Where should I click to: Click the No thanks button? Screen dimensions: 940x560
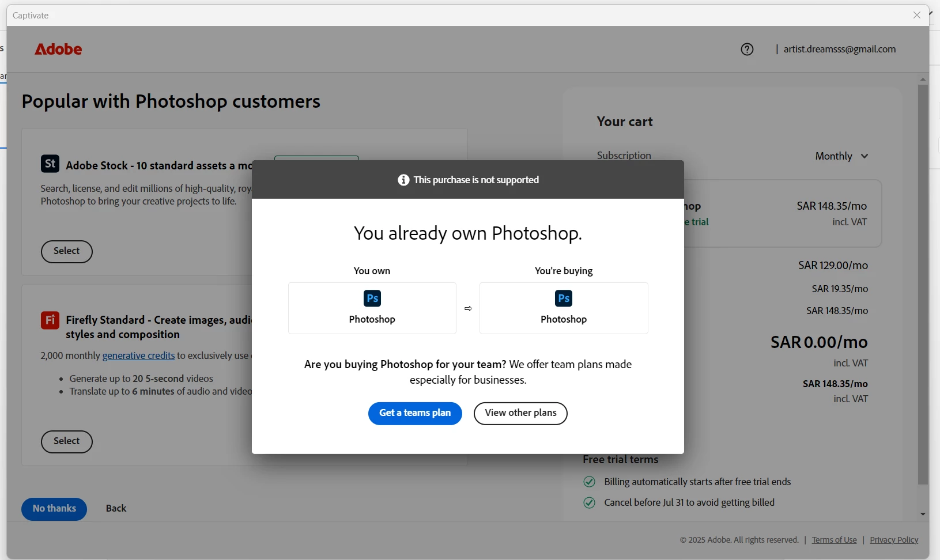[54, 509]
